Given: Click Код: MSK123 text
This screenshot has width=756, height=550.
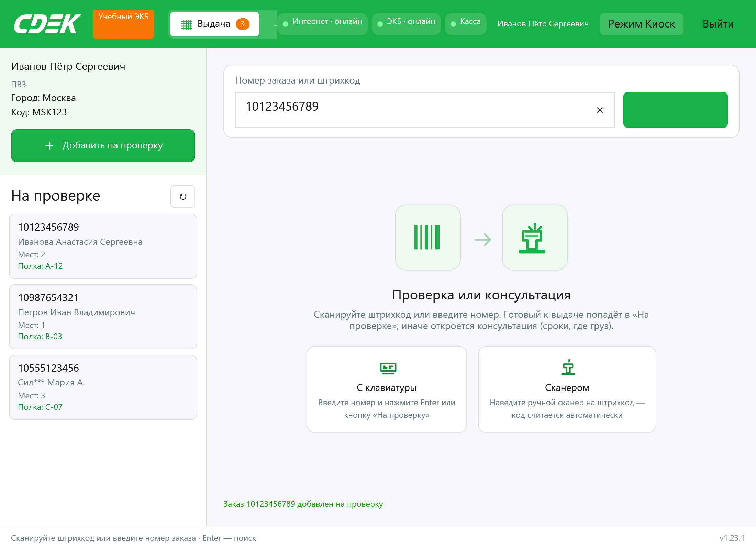Looking at the screenshot, I should [39, 112].
